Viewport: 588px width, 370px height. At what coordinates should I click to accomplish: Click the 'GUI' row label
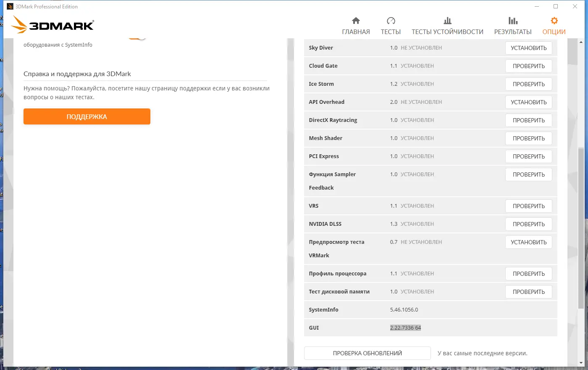(x=314, y=328)
